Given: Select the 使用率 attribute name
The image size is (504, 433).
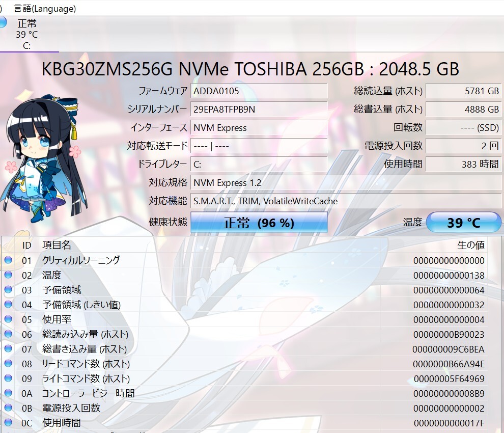Looking at the screenshot, I should (x=57, y=319).
